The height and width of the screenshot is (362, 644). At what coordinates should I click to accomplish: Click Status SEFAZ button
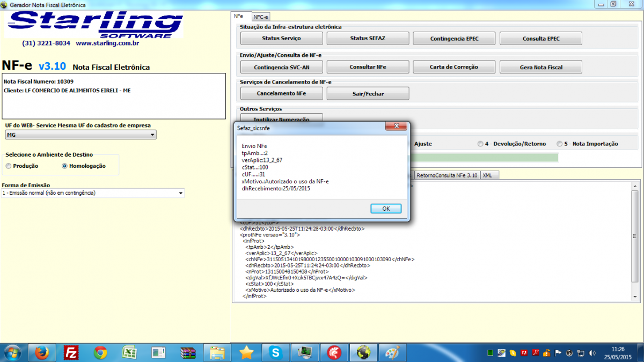click(368, 39)
